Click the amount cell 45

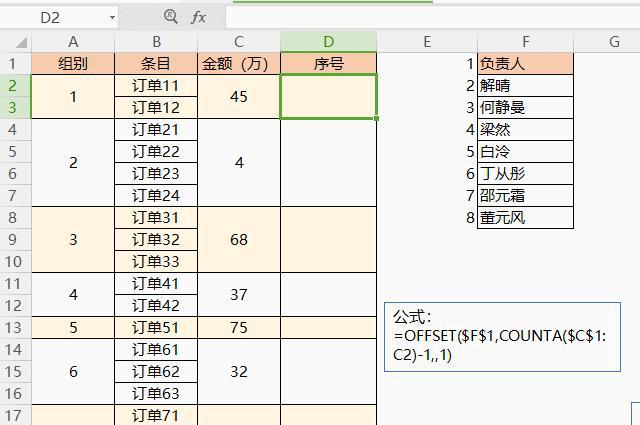pyautogui.click(x=239, y=96)
